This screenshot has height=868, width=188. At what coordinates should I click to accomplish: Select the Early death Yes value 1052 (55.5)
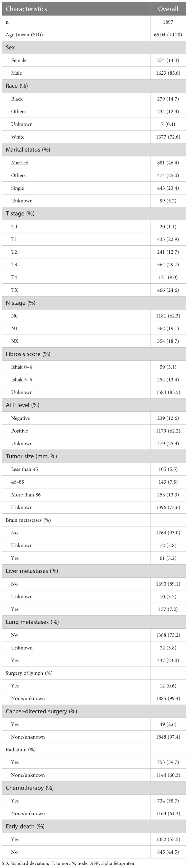(x=168, y=839)
